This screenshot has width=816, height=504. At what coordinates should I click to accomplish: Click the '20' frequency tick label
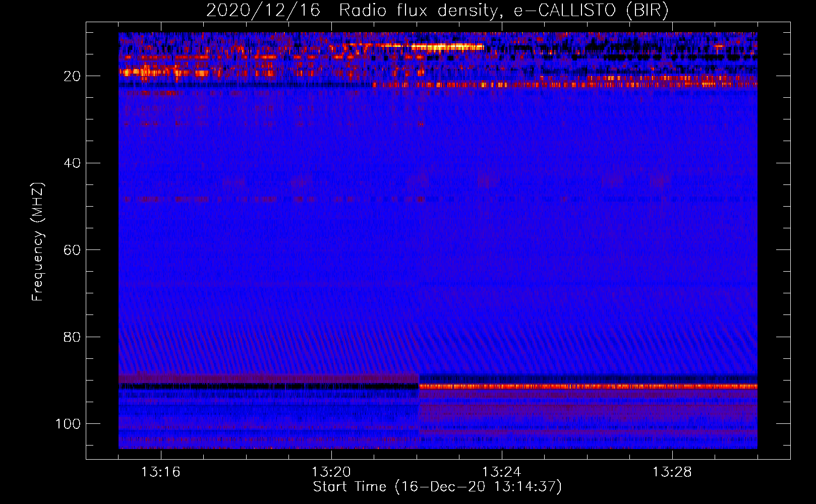tap(72, 76)
